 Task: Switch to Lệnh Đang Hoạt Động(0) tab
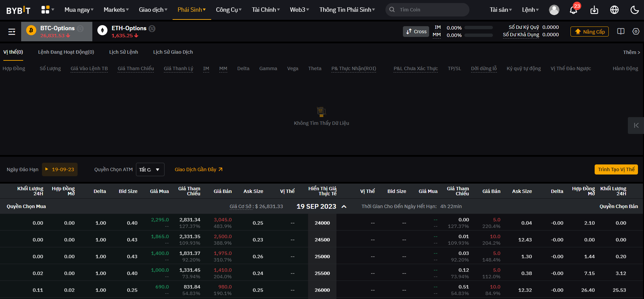[x=66, y=52]
